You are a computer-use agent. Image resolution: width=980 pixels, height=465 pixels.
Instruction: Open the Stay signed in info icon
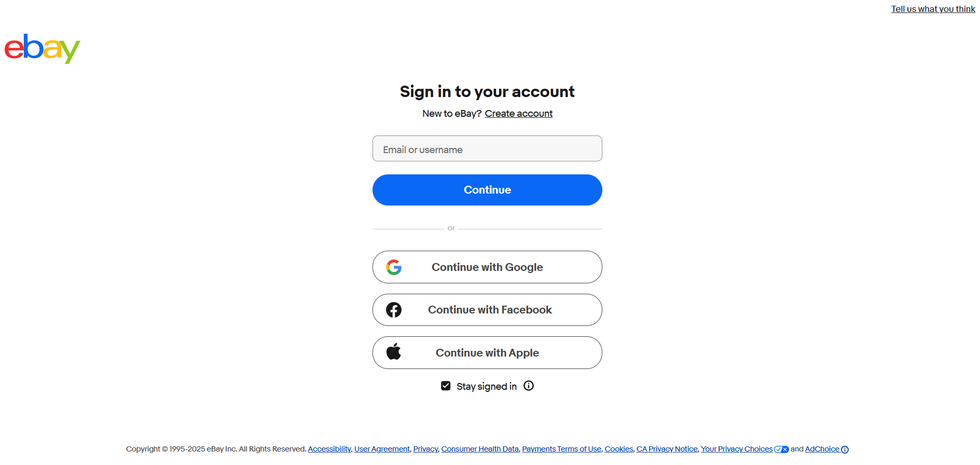pos(529,386)
